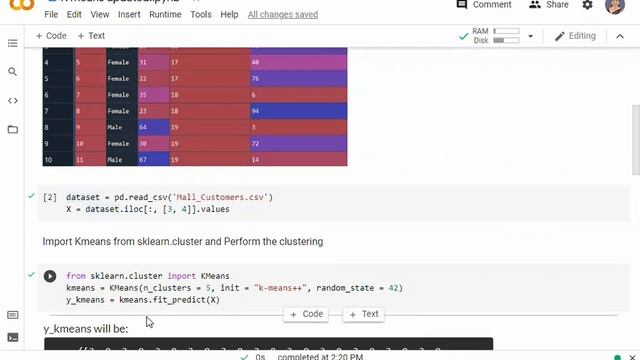Insert code cell below the KMeans cell

tap(306, 314)
